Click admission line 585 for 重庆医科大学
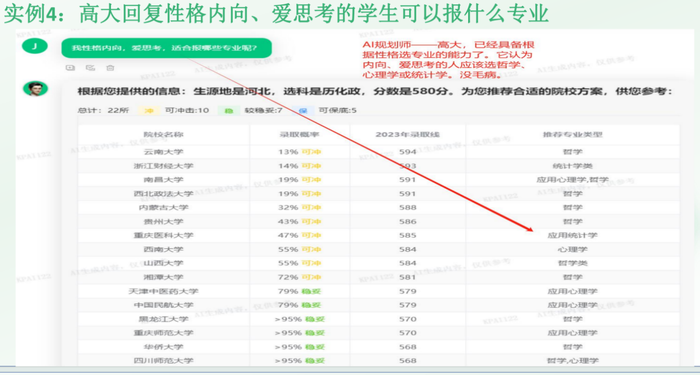Image resolution: width=700 pixels, height=375 pixels. tap(408, 235)
